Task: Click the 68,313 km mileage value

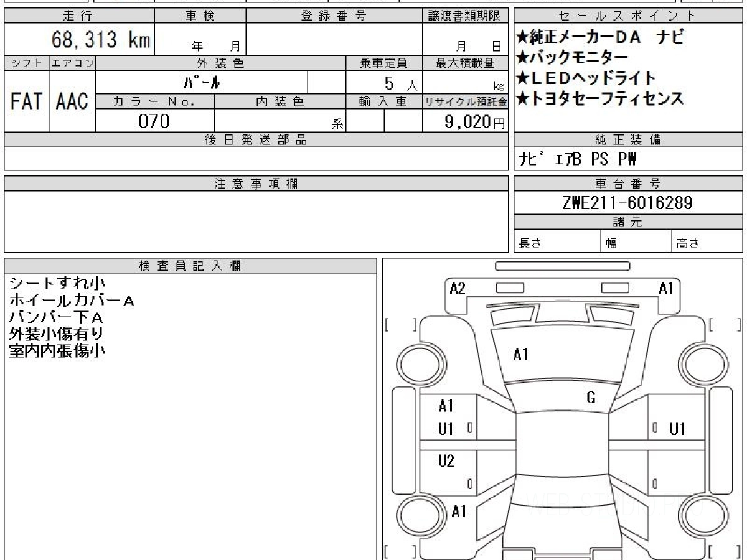Action: (x=101, y=40)
